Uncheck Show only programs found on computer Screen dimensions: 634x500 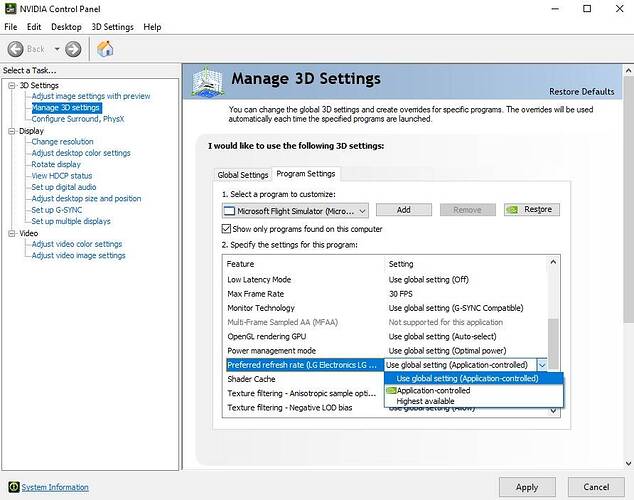click(226, 229)
